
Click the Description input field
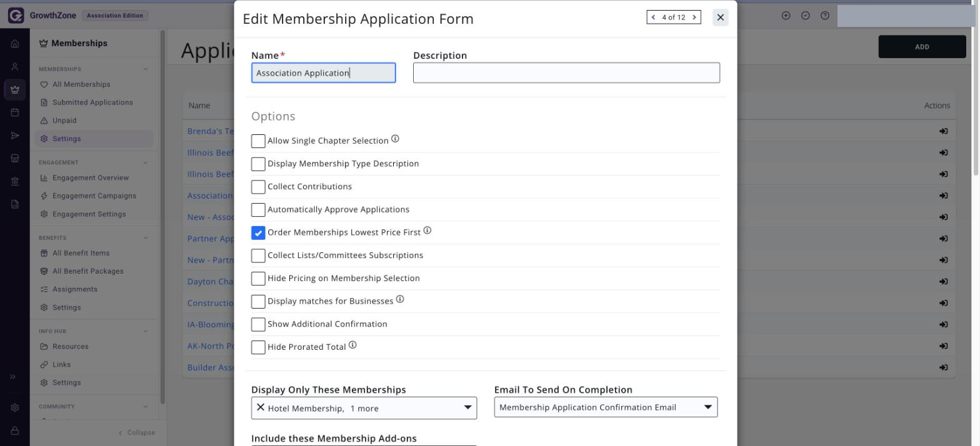tap(566, 73)
